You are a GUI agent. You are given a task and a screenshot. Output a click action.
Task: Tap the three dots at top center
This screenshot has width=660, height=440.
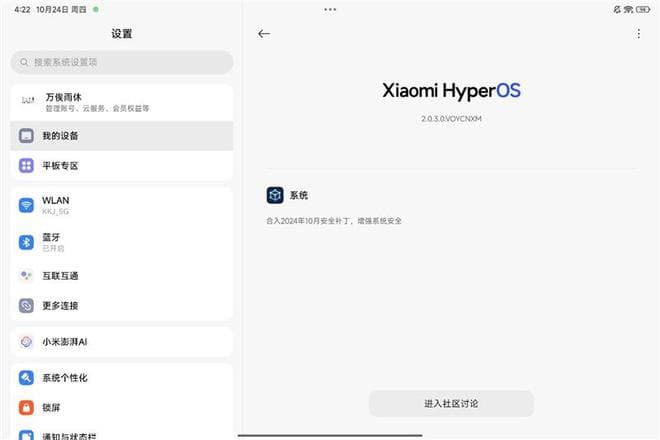pos(330,8)
